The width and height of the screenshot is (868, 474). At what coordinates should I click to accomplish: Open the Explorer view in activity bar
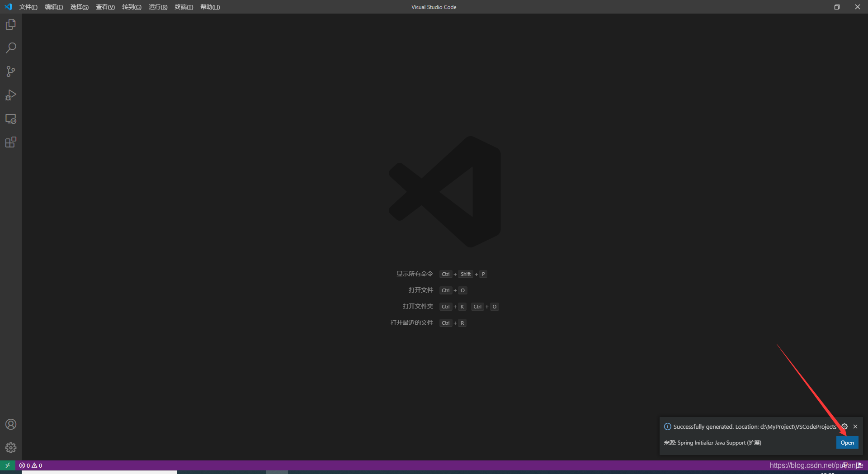(x=11, y=24)
